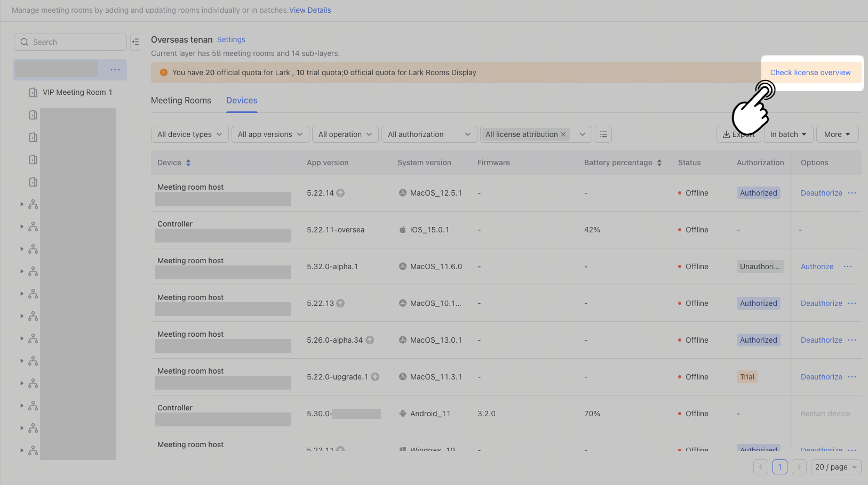This screenshot has height=485, width=868.
Task: Open the column settings list icon beside filters
Action: click(603, 134)
